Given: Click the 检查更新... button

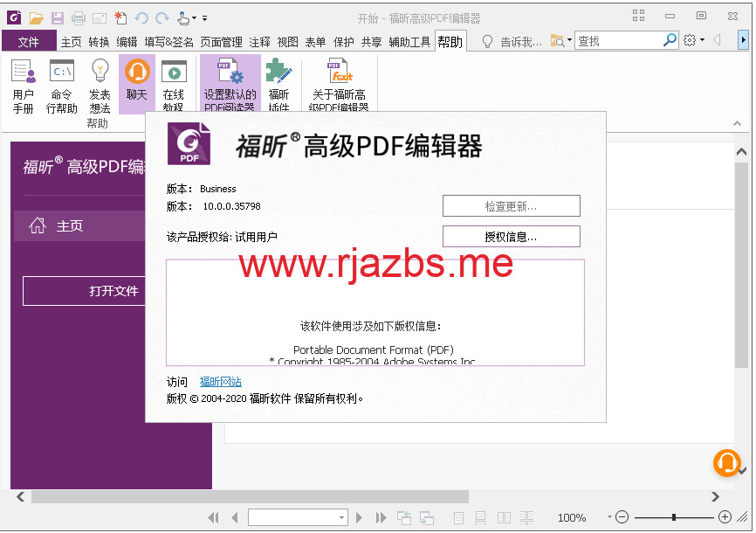Looking at the screenshot, I should click(511, 206).
